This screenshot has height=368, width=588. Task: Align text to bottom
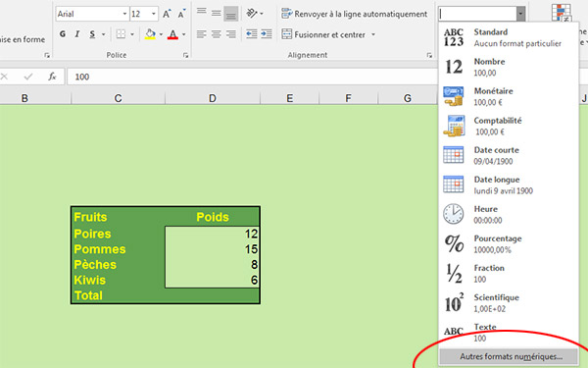tap(231, 14)
